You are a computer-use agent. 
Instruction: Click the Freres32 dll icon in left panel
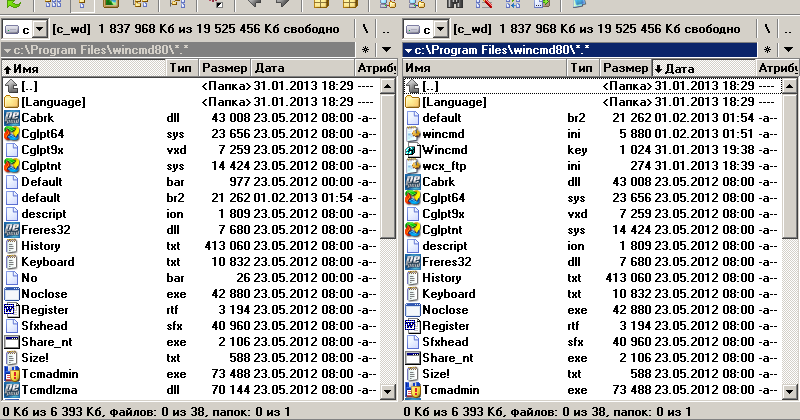pyautogui.click(x=12, y=230)
